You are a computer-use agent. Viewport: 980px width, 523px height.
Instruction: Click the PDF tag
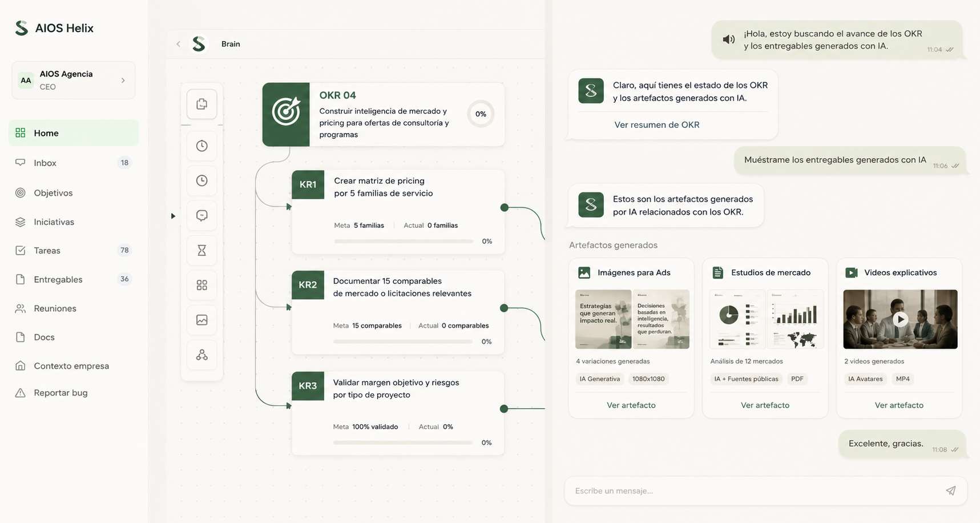[x=797, y=379]
